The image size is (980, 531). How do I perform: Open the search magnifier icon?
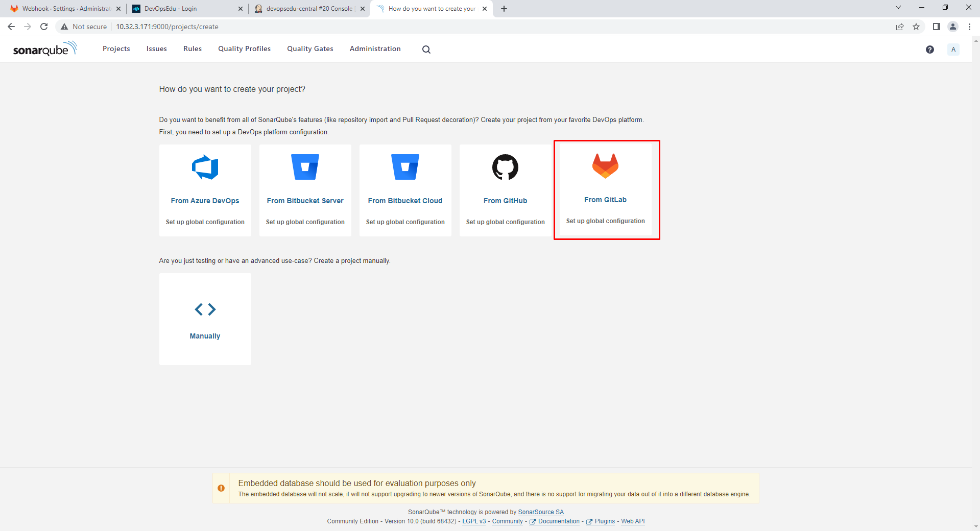coord(426,50)
